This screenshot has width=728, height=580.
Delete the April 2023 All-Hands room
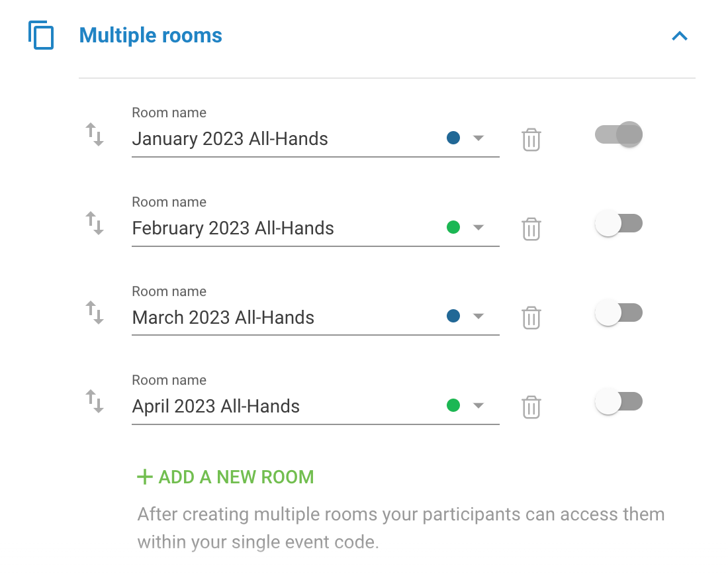(x=531, y=407)
